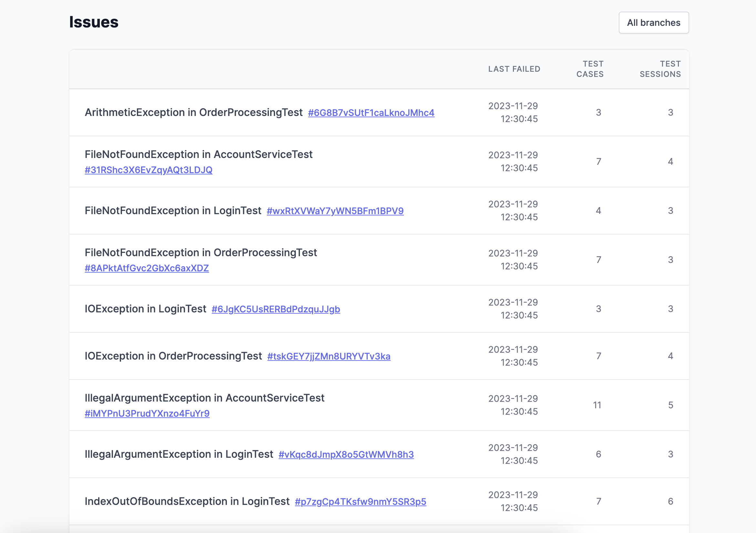
Task: Click the IndexOutOfBoundsException in LoginTest title
Action: click(187, 501)
